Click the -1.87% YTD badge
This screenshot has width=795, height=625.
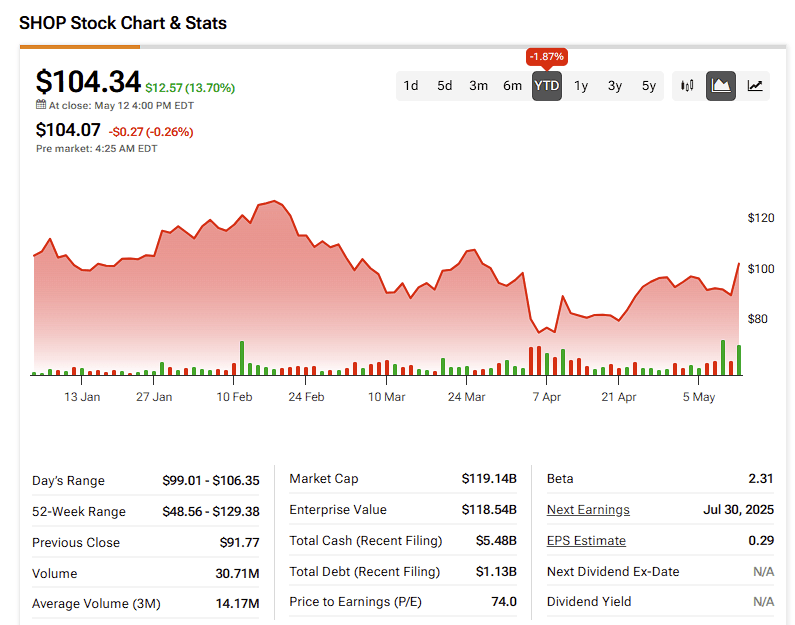click(x=547, y=56)
